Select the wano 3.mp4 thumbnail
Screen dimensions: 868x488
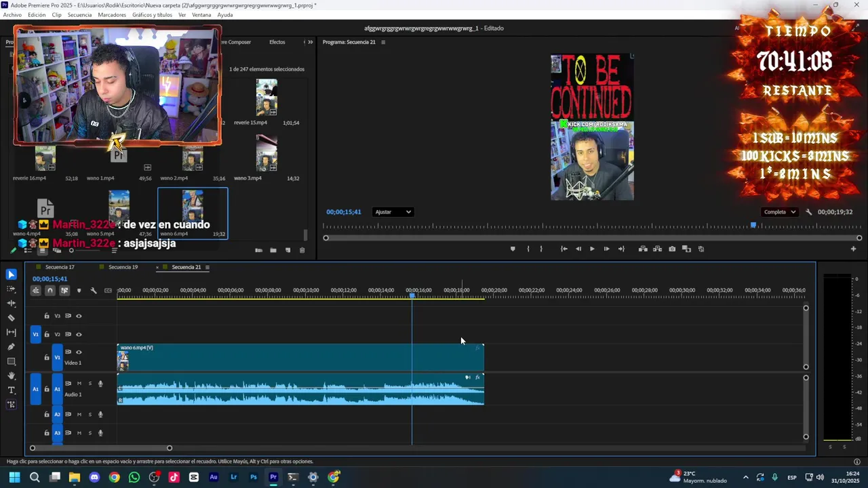click(267, 152)
